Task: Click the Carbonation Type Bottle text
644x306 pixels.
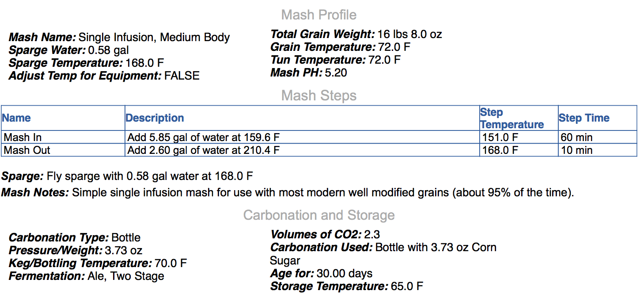Action: click(x=126, y=238)
